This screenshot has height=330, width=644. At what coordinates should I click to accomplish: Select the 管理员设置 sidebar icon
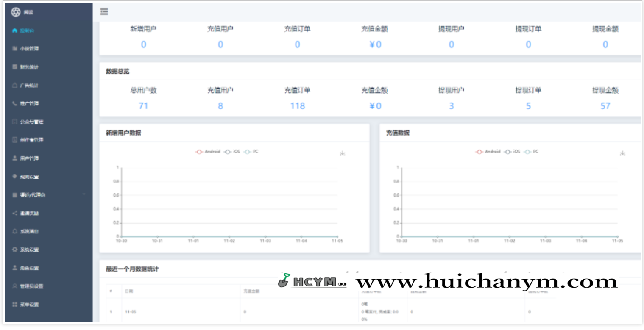click(x=14, y=286)
